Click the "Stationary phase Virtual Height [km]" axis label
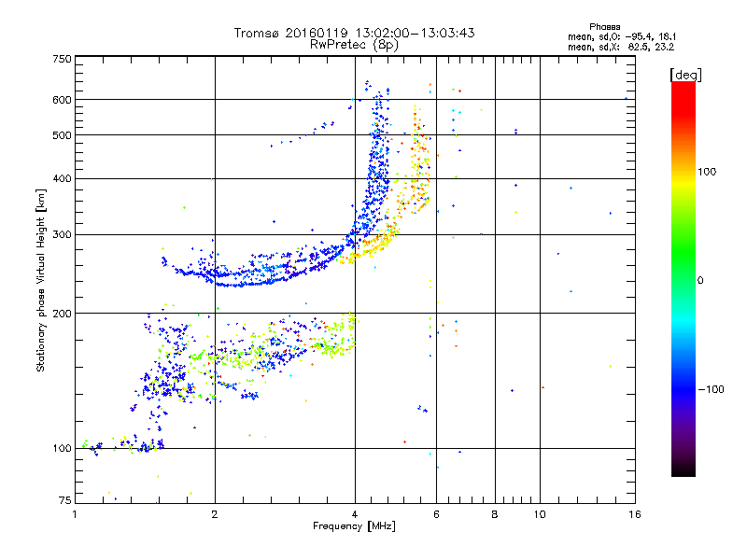This screenshot has width=747, height=560. point(41,280)
